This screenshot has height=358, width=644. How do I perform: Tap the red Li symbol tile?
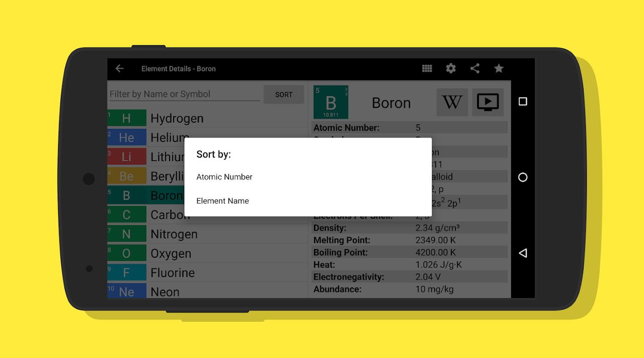coord(127,157)
